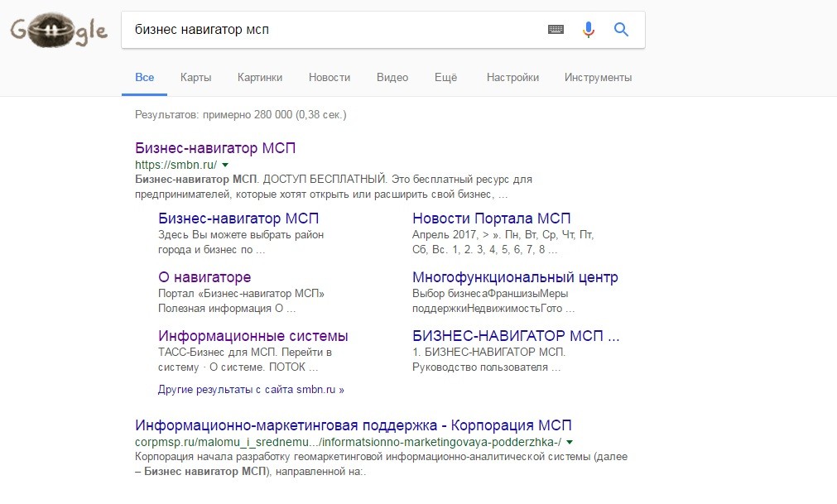This screenshot has width=837, height=504.
Task: Open the 'Новости' results tab
Action: pos(330,77)
